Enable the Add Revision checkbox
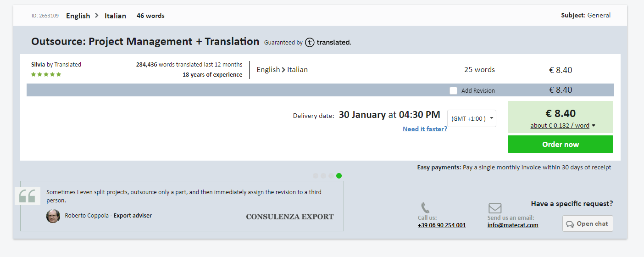The image size is (644, 257). [453, 90]
